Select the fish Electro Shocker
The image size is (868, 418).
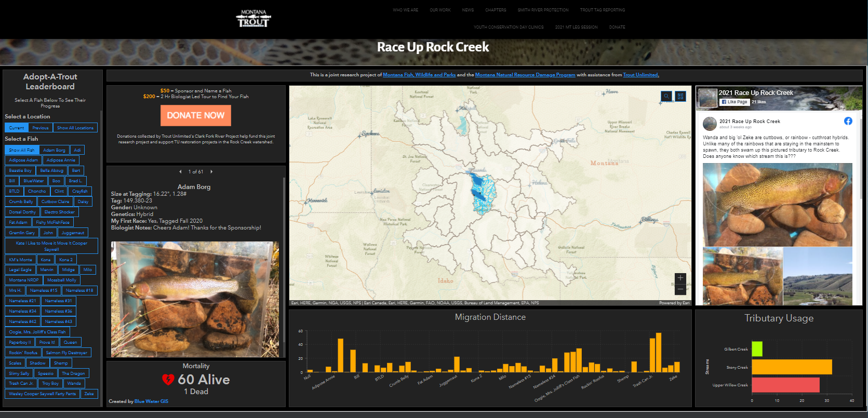click(x=60, y=212)
